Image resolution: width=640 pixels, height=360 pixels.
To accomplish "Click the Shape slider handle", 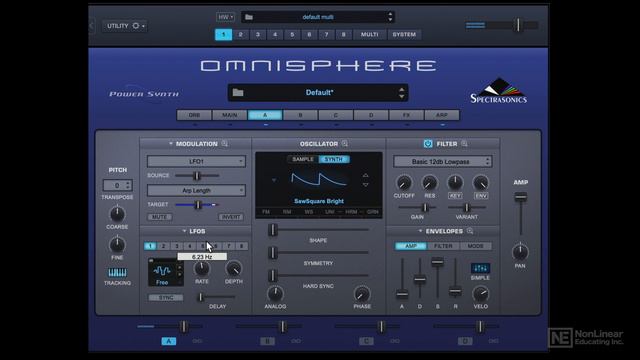I will click(273, 230).
